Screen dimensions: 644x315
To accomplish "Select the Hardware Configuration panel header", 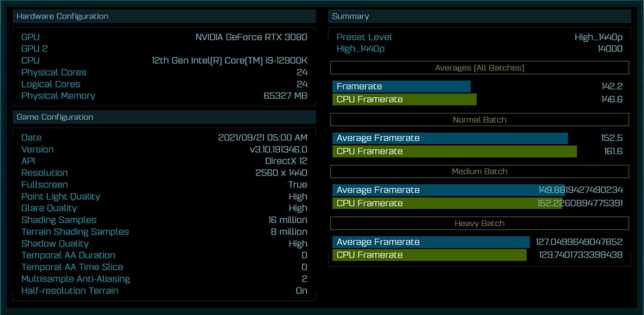I will click(x=164, y=16).
